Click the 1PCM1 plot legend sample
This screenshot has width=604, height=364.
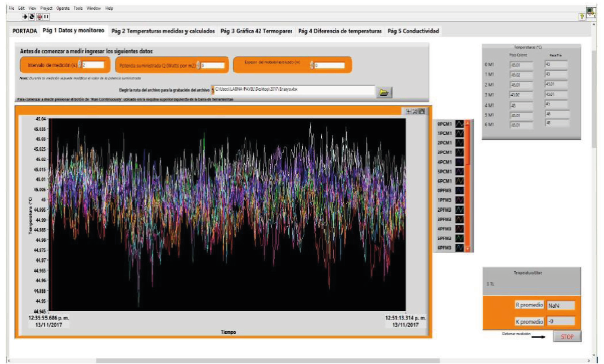460,133
